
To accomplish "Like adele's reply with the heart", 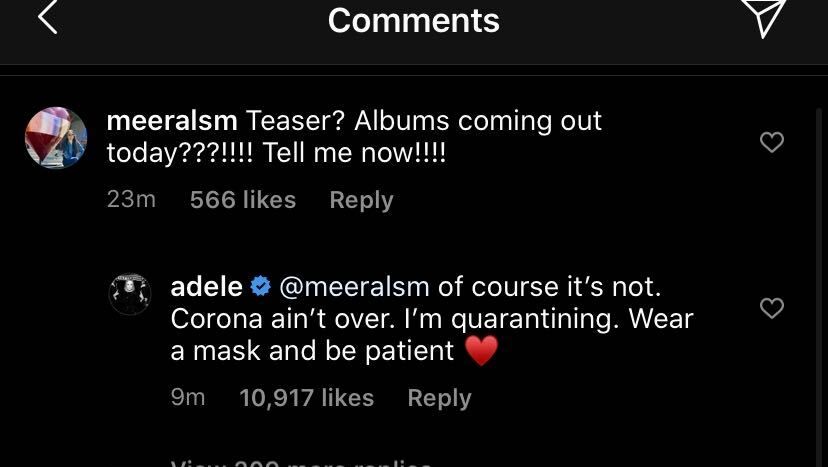I will point(772,308).
